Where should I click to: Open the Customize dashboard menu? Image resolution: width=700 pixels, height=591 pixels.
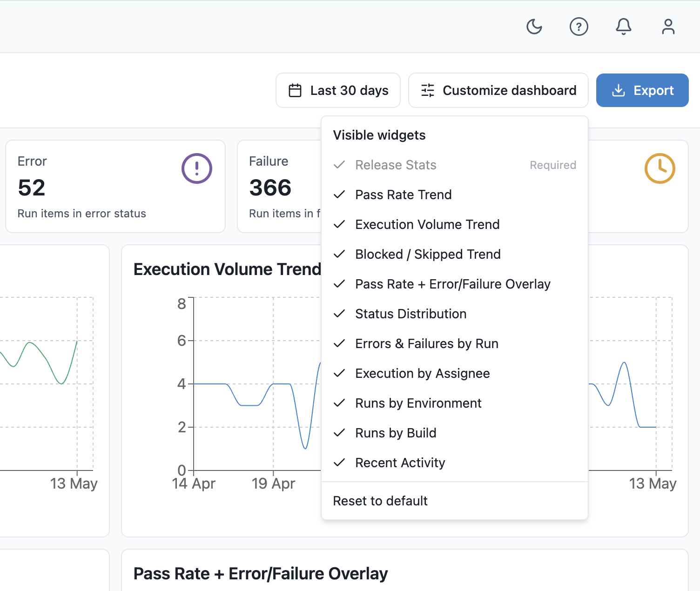[x=498, y=90]
